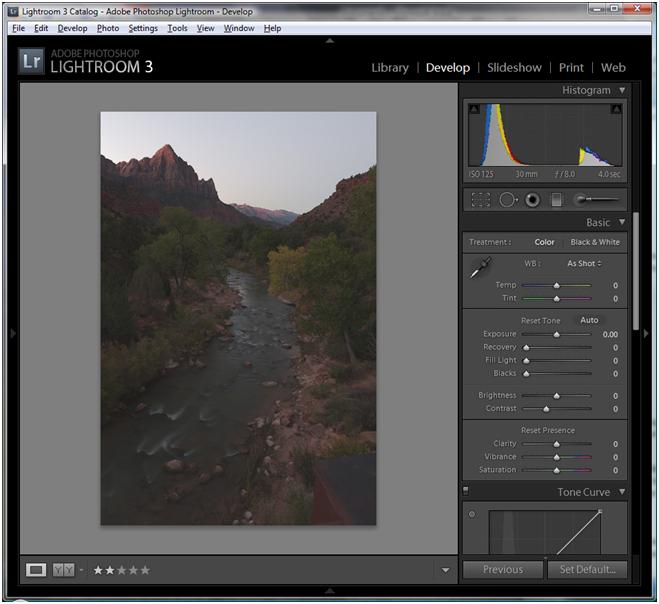Set rating to three stars
659x604 pixels.
(121, 570)
